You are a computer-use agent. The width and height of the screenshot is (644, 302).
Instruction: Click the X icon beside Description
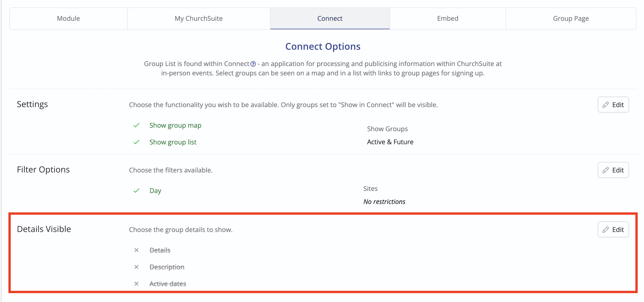[136, 267]
